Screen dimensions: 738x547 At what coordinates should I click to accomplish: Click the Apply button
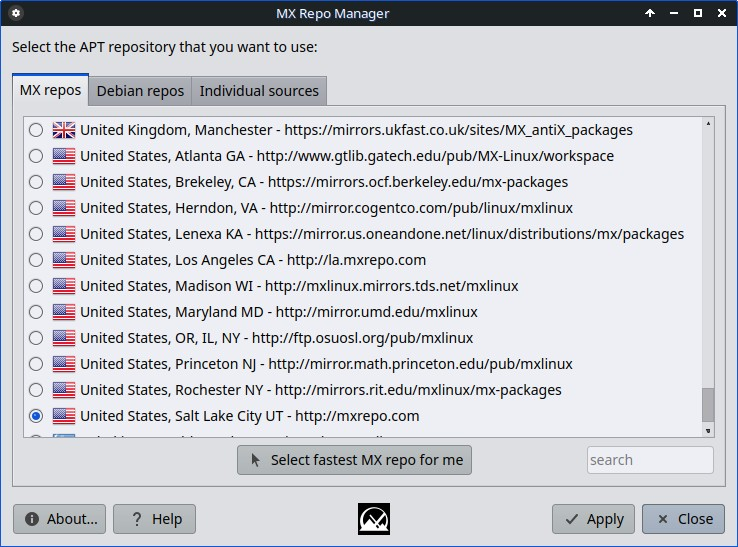[593, 519]
